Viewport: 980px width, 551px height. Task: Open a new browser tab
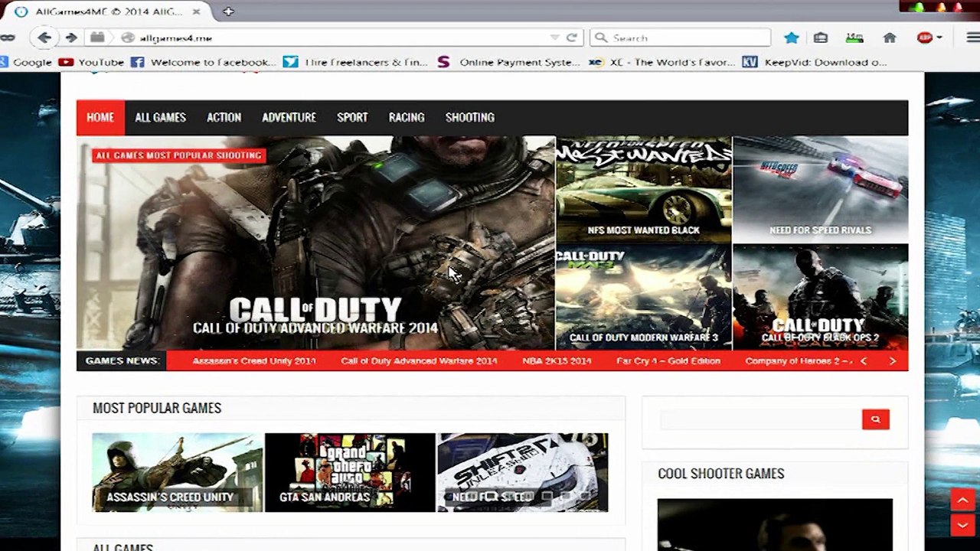pos(228,11)
